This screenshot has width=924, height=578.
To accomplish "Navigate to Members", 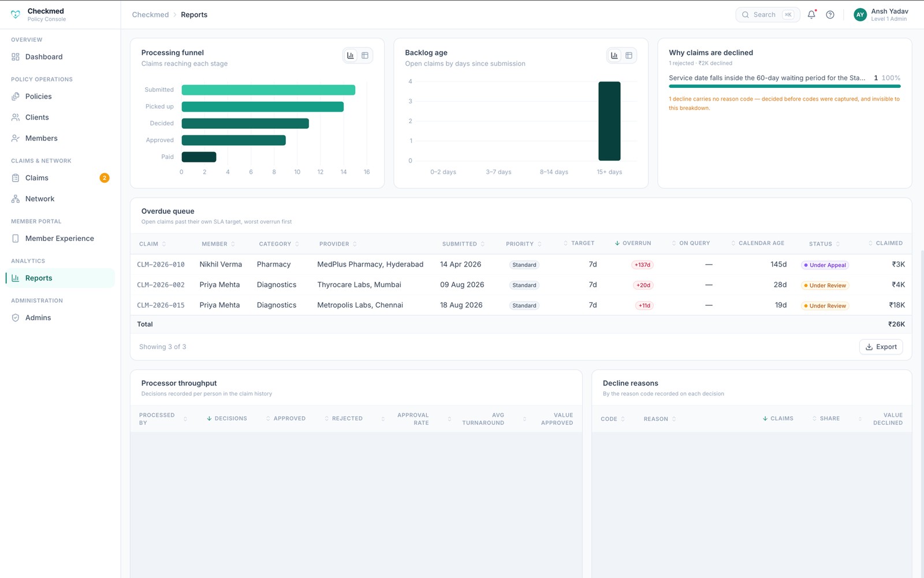I will 60,138.
